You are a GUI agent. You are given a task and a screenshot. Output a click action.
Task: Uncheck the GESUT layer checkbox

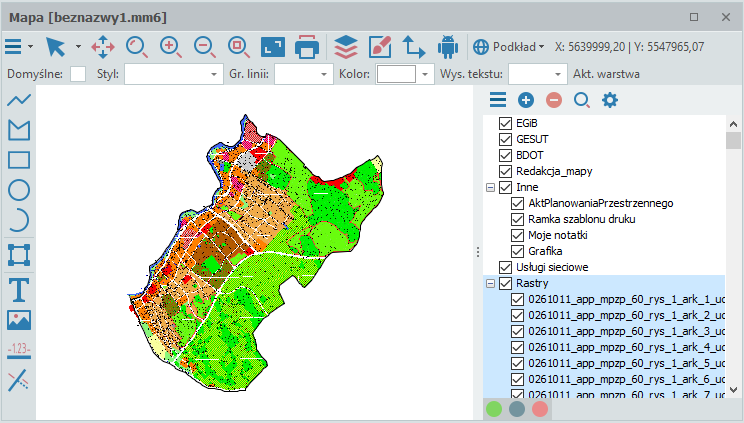tap(505, 140)
